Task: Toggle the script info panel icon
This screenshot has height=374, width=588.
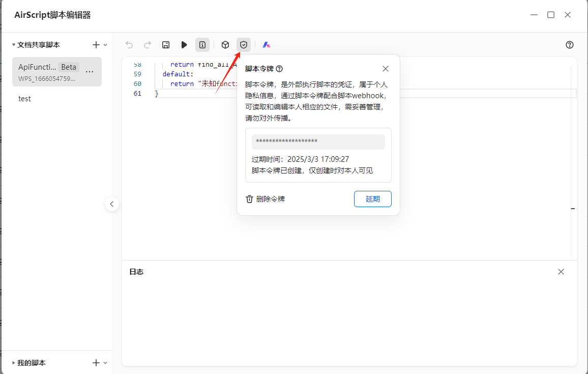Action: (x=202, y=45)
